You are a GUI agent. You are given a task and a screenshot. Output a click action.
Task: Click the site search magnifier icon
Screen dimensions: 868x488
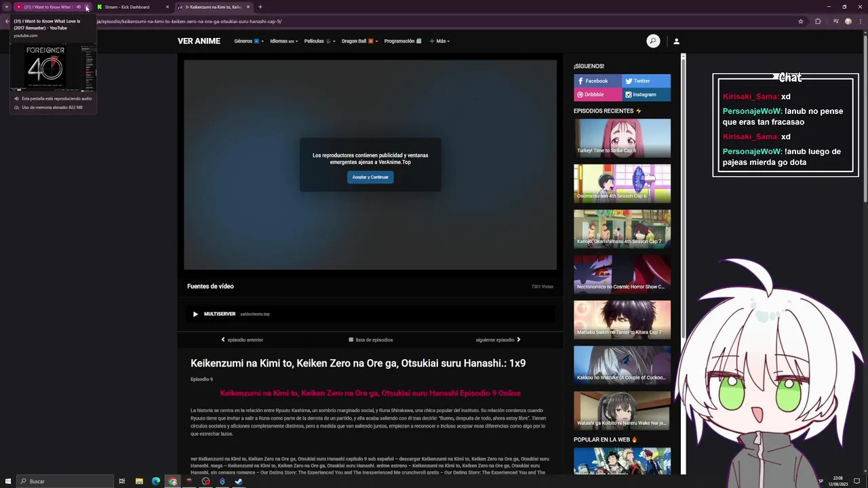point(653,41)
